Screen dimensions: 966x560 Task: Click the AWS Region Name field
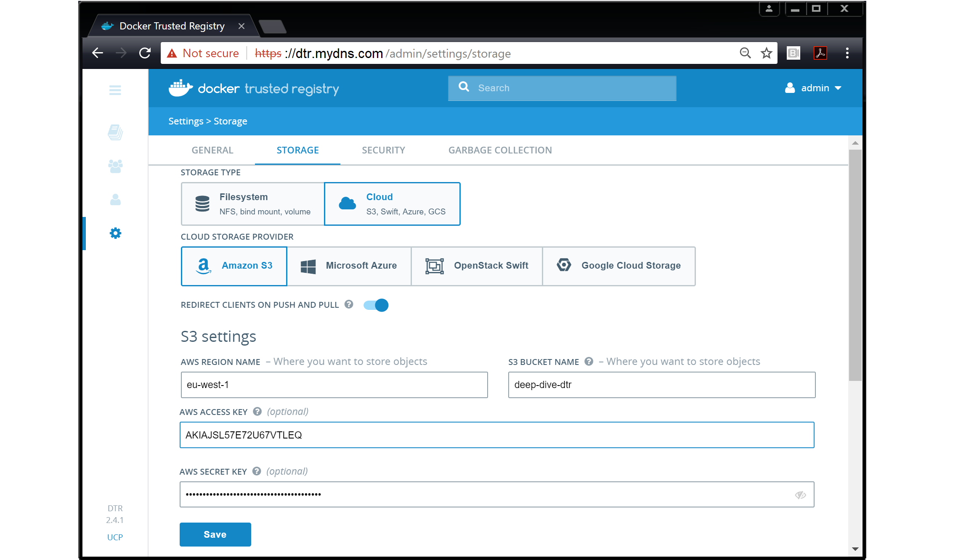334,385
